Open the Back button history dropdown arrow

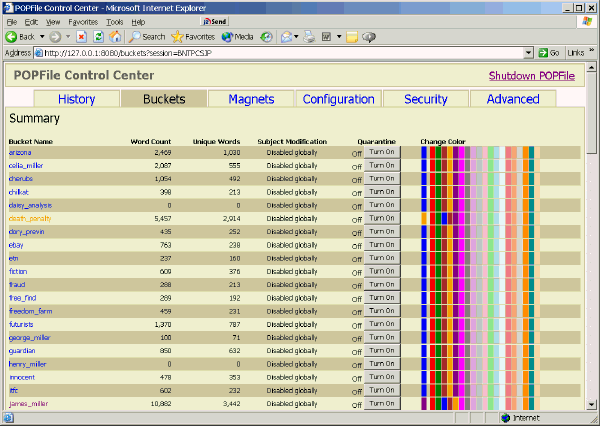coord(42,37)
